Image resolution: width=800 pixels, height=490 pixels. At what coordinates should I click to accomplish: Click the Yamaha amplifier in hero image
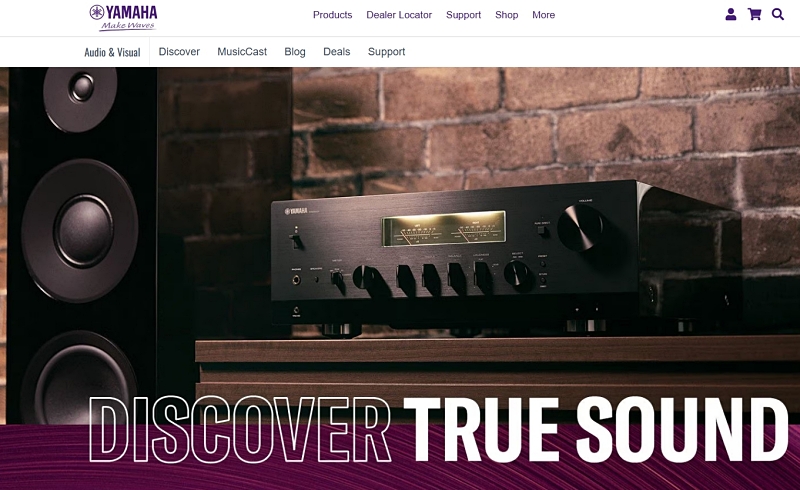click(x=505, y=258)
